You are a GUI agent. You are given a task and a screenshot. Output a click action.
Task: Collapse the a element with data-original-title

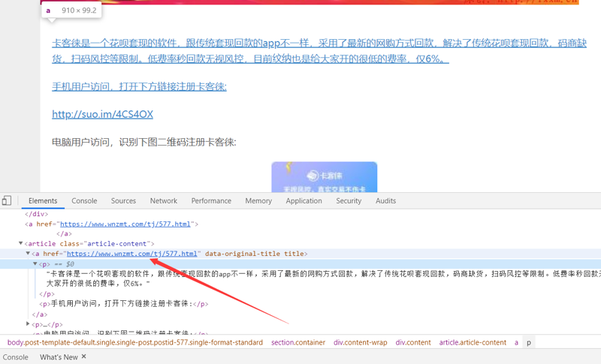(x=28, y=253)
